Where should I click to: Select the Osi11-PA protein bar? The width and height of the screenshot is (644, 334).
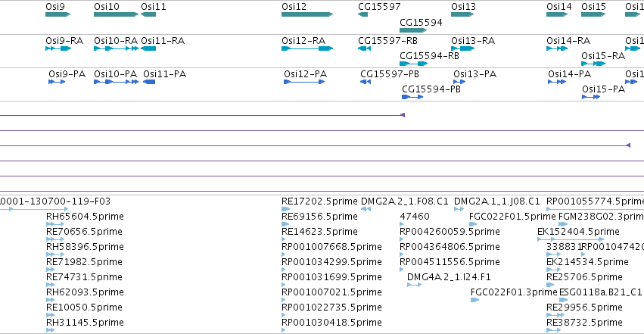[x=149, y=82]
